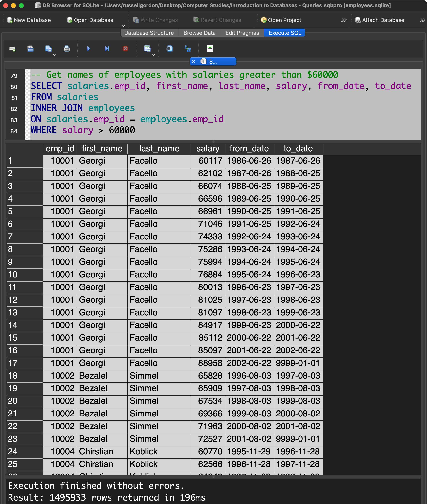
Task: Stop execution with red X icon
Action: (x=125, y=49)
